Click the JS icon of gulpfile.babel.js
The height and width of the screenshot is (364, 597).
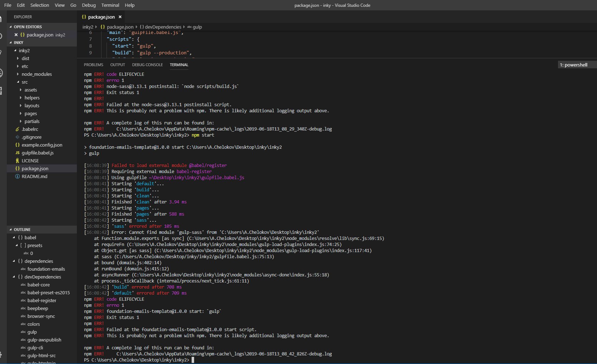click(18, 153)
